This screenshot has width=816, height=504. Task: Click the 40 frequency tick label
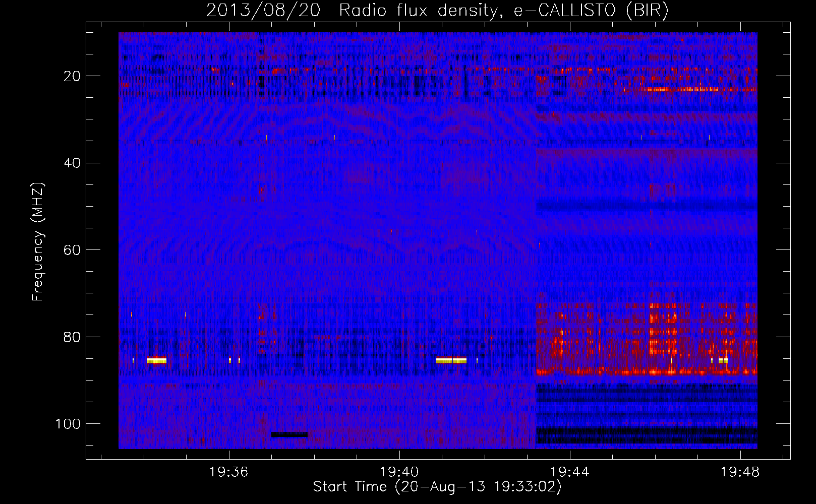(72, 163)
